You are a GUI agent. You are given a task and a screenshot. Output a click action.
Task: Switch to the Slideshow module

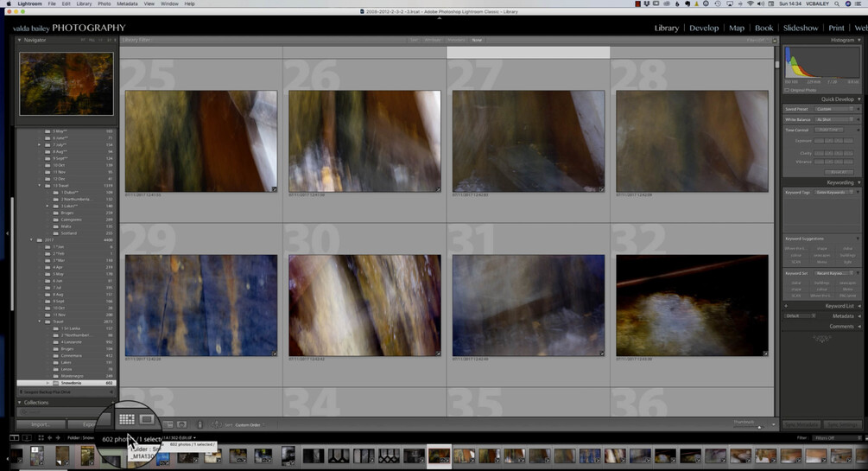[x=801, y=28]
